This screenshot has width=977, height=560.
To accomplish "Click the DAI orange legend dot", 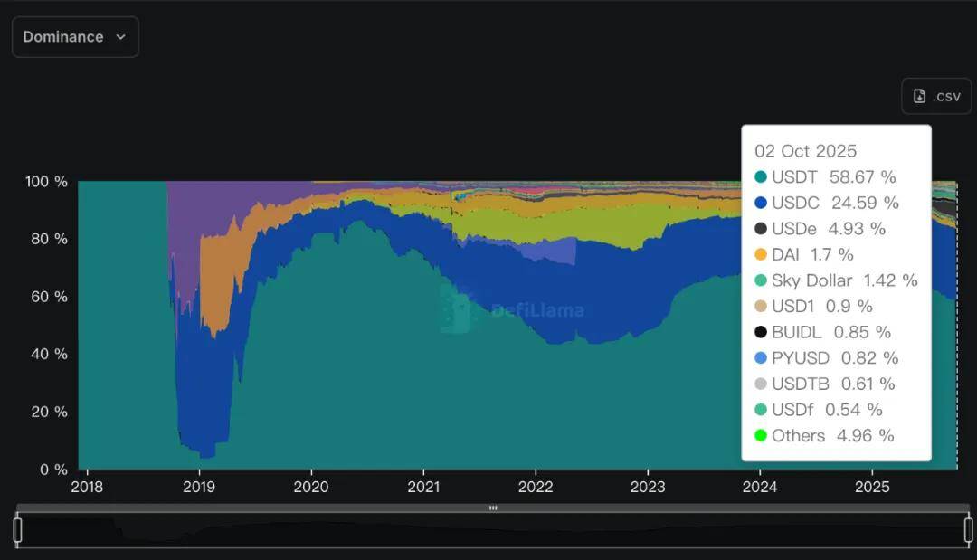I will pos(761,255).
